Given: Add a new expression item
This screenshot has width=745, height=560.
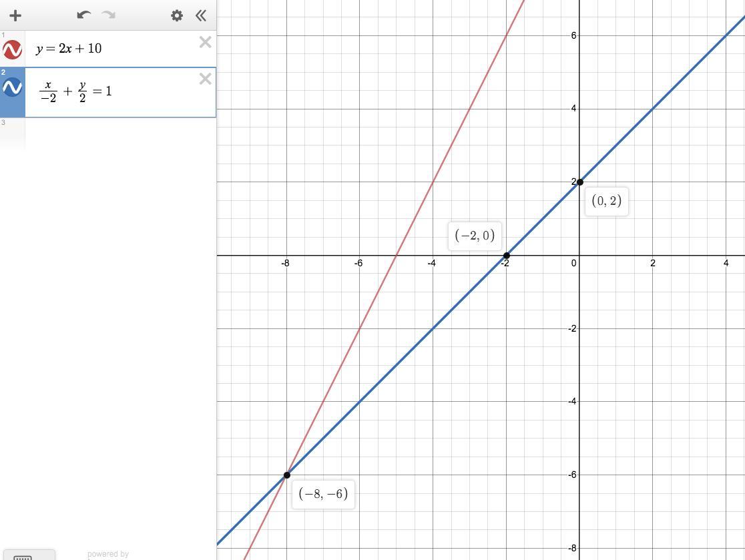Looking at the screenshot, I should (x=15, y=15).
